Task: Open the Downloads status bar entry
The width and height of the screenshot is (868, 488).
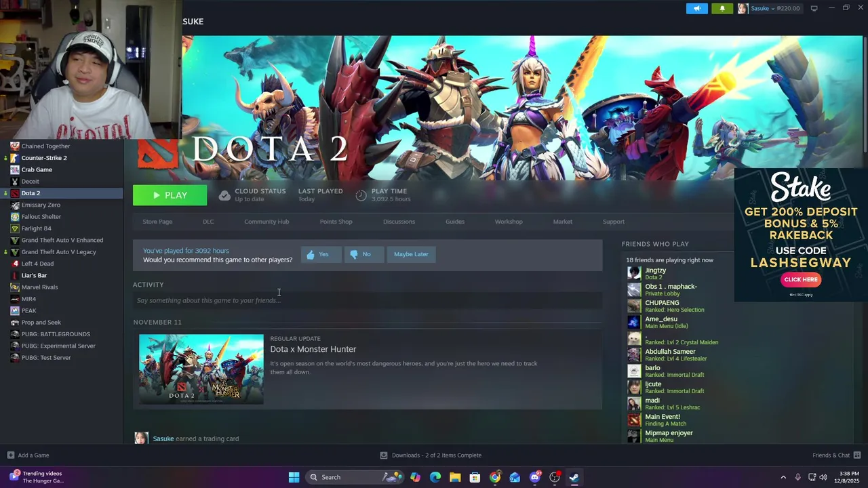Action: [431, 455]
